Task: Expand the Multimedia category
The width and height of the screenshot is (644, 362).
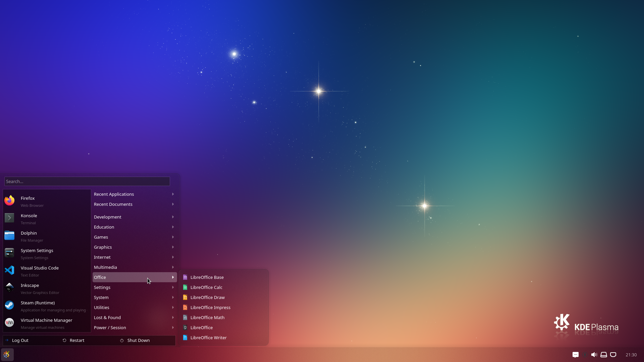Action: [x=135, y=267]
